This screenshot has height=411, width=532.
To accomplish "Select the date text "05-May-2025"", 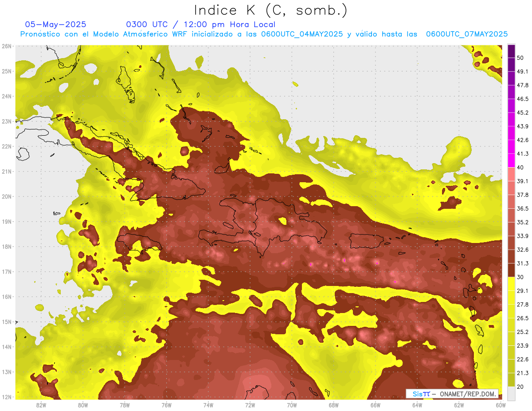I will tap(55, 24).
